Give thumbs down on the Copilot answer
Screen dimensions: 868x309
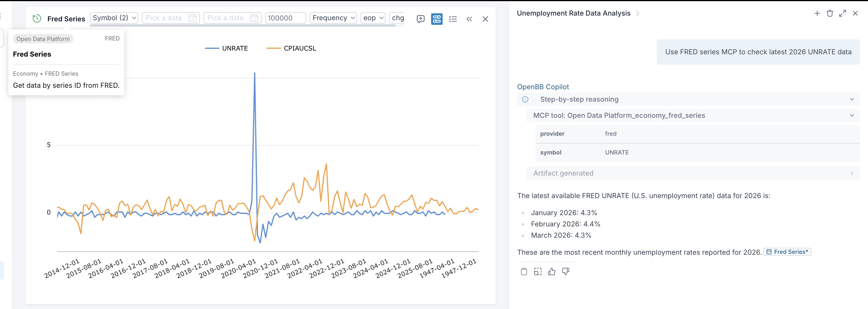click(x=565, y=271)
